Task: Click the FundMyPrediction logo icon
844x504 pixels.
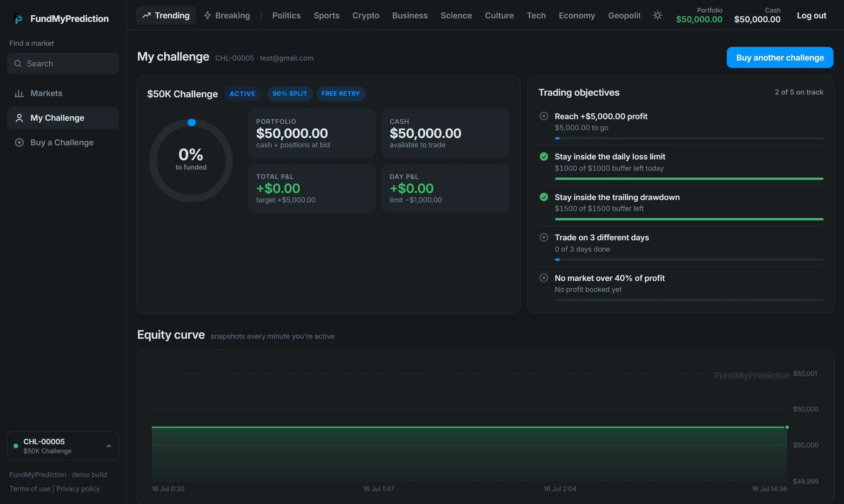Action: 18,18
